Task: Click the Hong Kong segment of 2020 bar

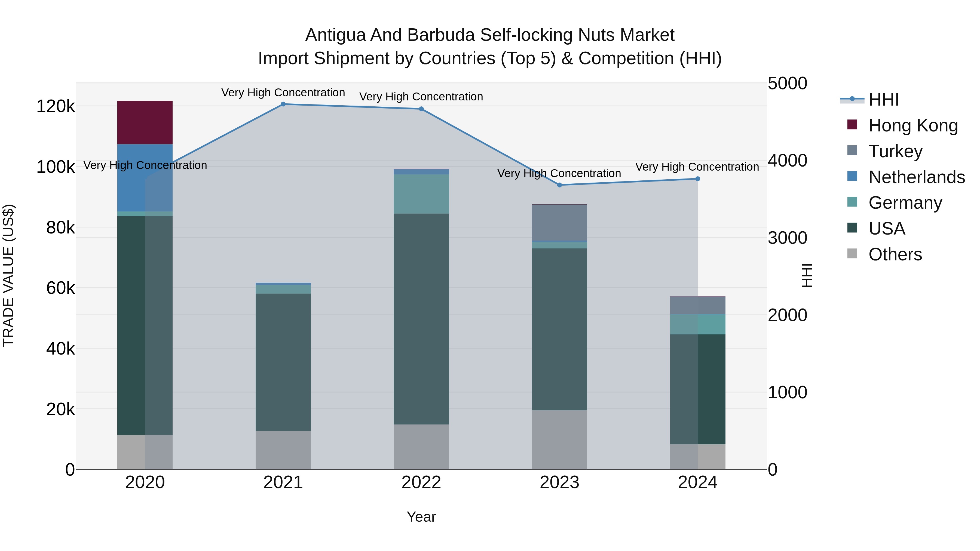Action: [x=145, y=122]
